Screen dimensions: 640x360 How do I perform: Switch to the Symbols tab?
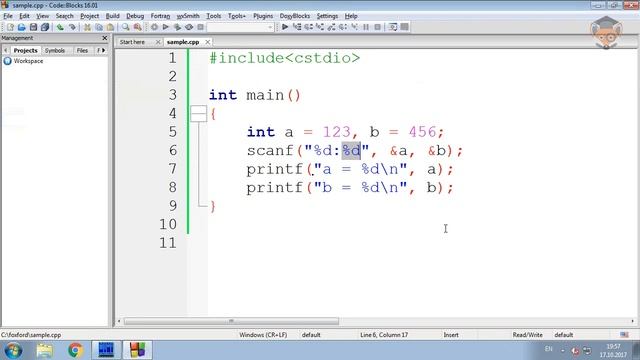click(x=55, y=51)
